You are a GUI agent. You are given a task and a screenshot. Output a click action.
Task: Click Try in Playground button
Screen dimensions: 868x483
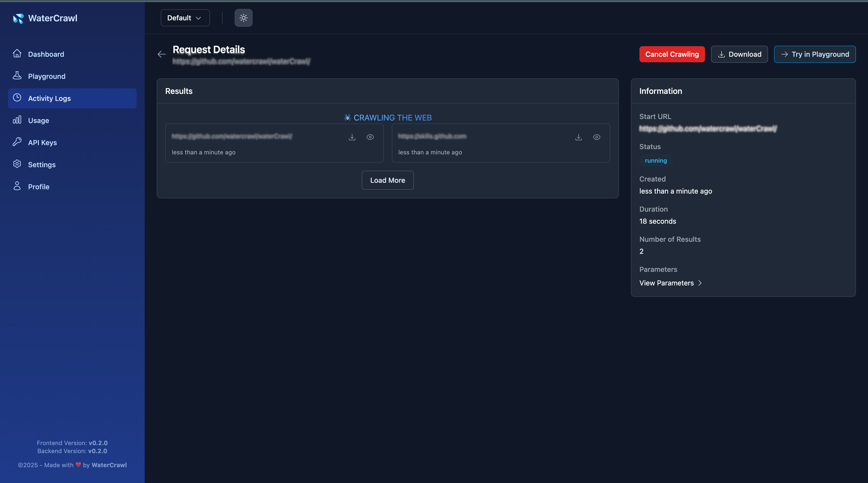[815, 54]
